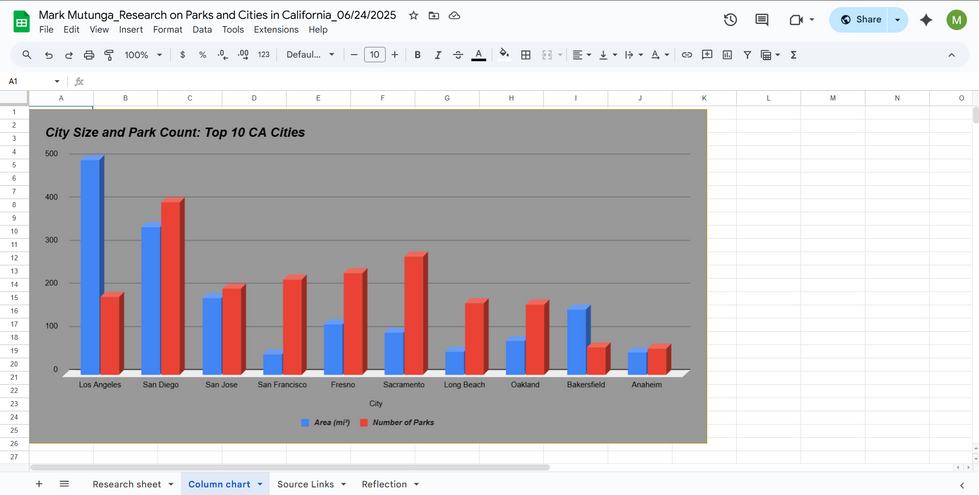
Task: Open the functions sigma icon
Action: pyautogui.click(x=794, y=55)
